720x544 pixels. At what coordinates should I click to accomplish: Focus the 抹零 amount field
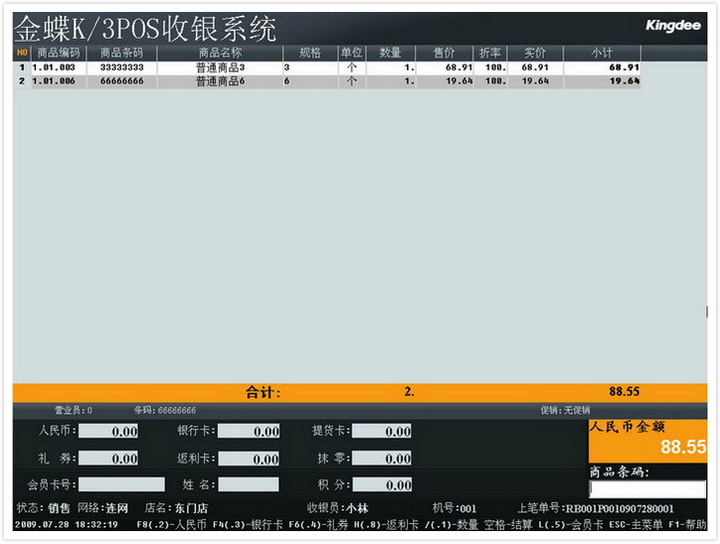(x=382, y=458)
